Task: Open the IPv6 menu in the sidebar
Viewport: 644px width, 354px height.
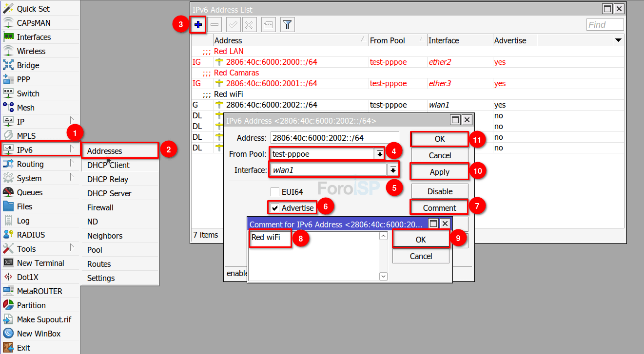Action: (x=24, y=150)
